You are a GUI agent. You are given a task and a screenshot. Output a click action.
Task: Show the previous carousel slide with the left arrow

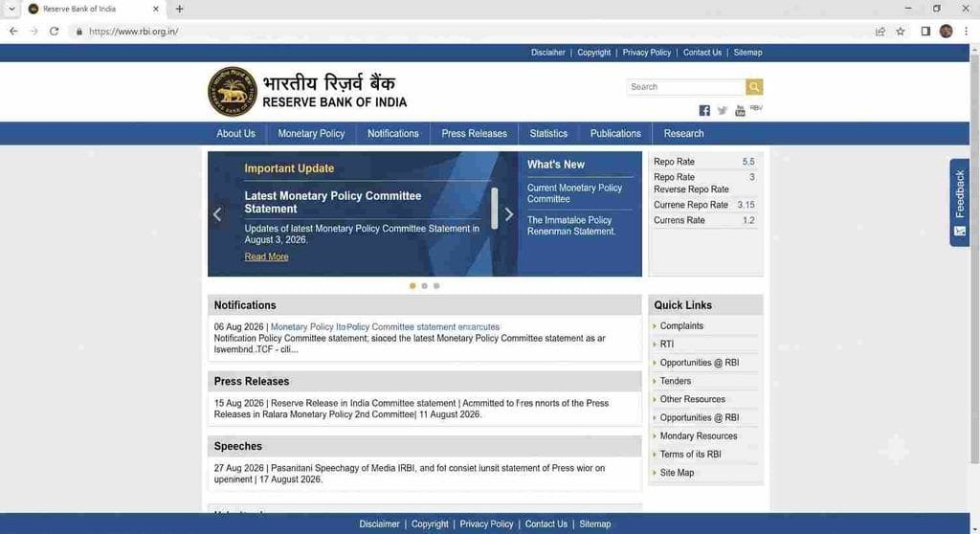tap(217, 214)
